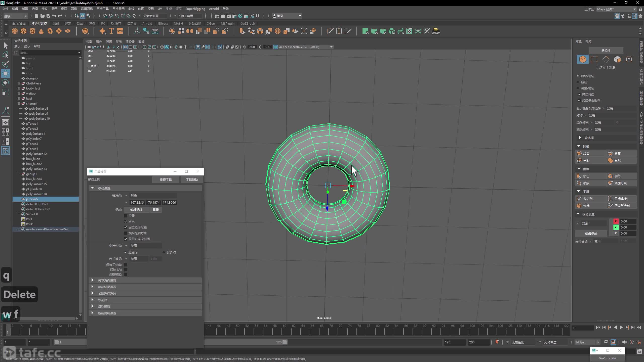Viewport: 644px width, 362px height.
Task: Click the UV selection mode icon
Action: [x=629, y=59]
